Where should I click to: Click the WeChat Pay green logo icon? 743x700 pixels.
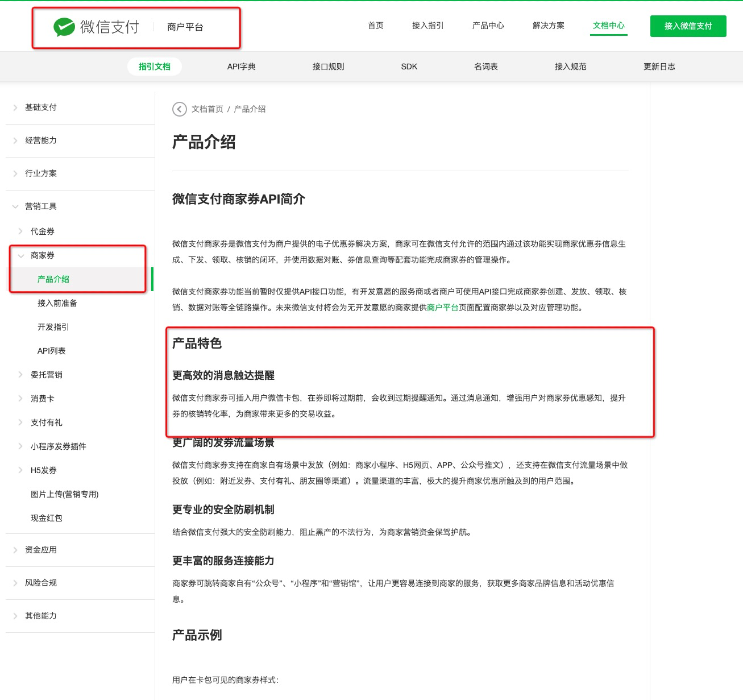(x=64, y=27)
